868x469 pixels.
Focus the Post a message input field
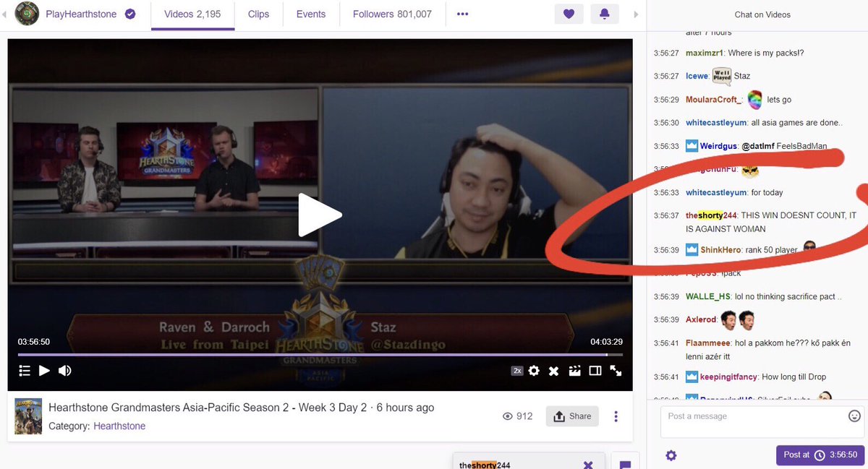763,422
